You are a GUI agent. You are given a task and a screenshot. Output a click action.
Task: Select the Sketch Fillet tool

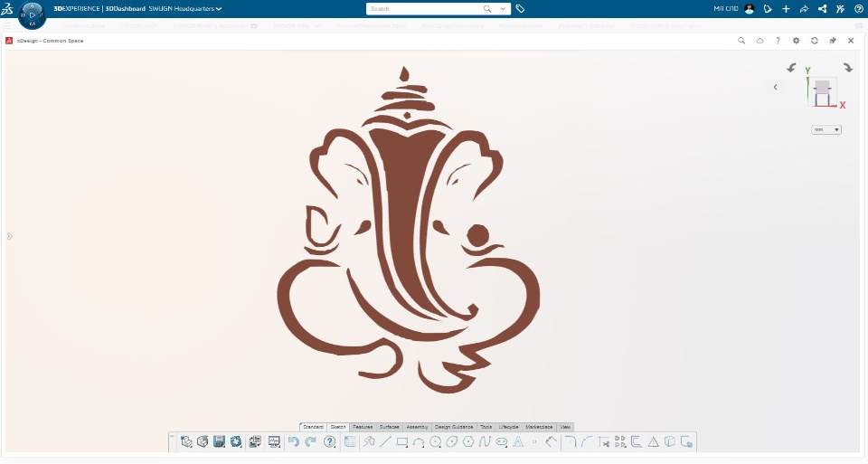[571, 441]
